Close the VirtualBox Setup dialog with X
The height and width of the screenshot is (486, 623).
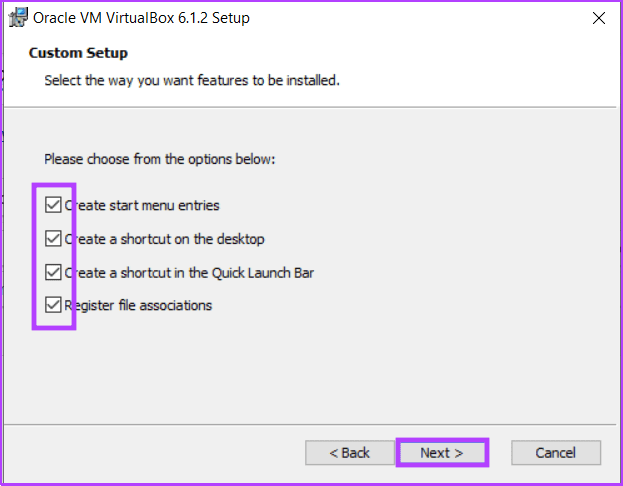coord(598,18)
